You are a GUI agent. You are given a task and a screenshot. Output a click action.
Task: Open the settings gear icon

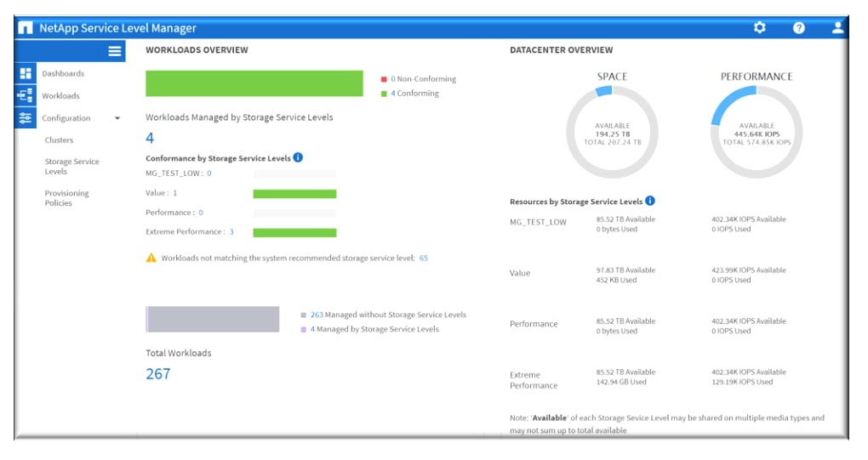point(759,28)
